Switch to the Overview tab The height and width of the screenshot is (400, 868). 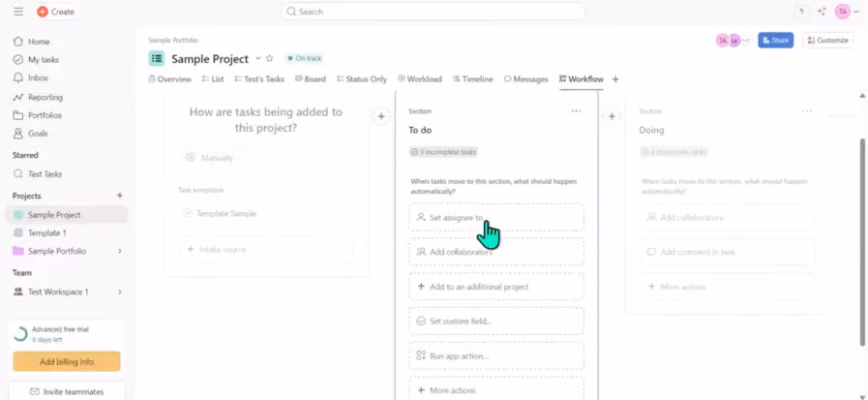pyautogui.click(x=170, y=79)
